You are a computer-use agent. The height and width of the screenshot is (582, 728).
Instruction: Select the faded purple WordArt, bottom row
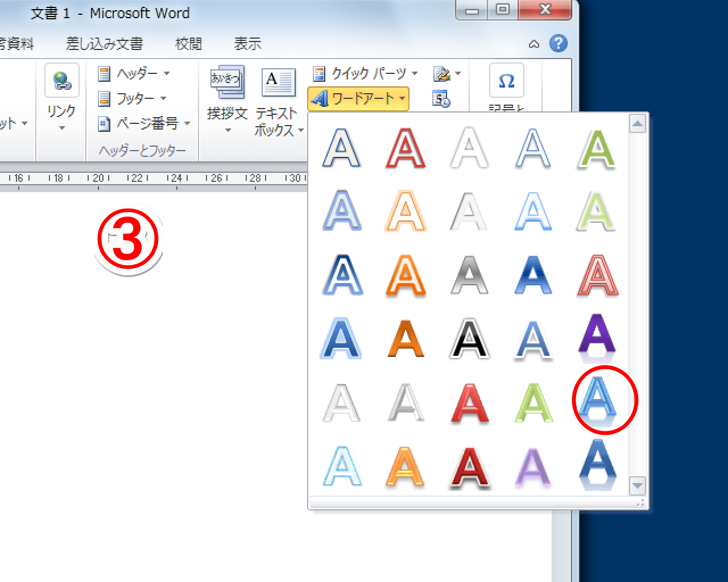[533, 467]
